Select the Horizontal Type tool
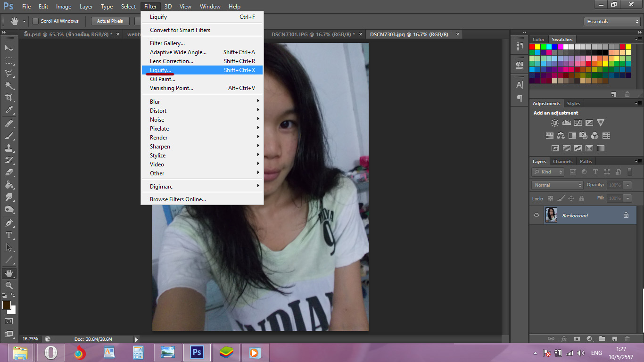This screenshot has width=644, height=362. (x=9, y=235)
